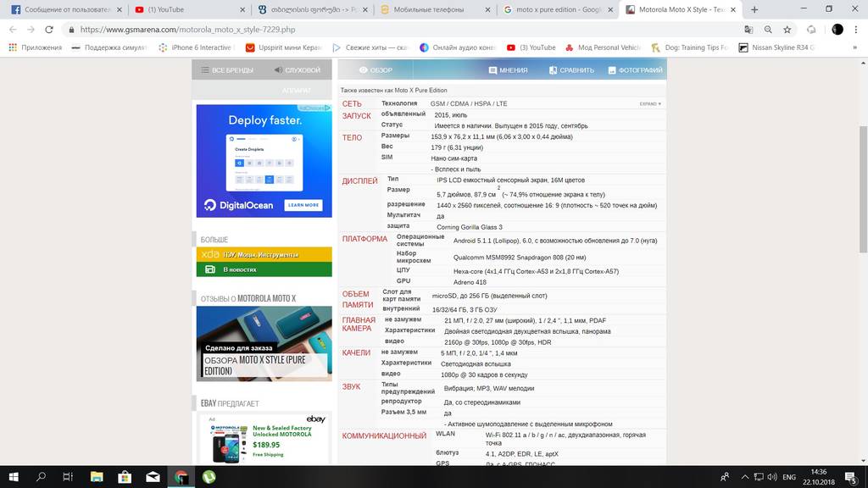Viewport: 868px width, 488px height.
Task: Reload the page with the refresh icon
Action: click(48, 30)
